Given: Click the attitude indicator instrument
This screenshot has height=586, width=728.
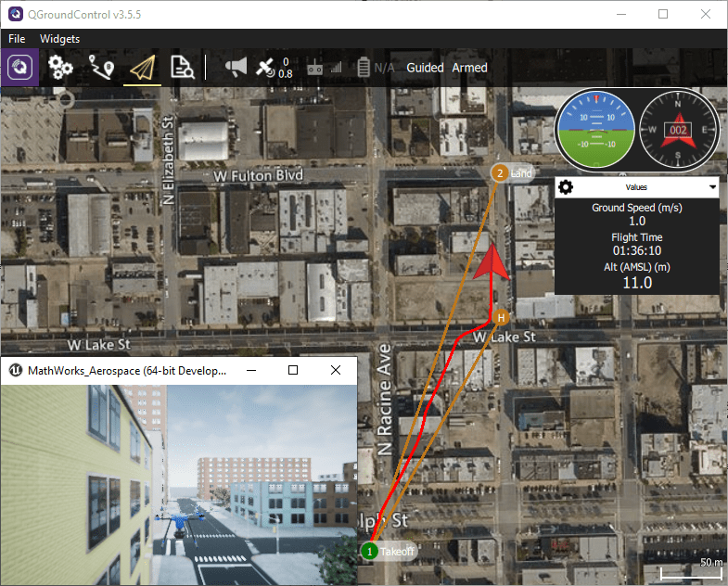Looking at the screenshot, I should coord(596,129).
